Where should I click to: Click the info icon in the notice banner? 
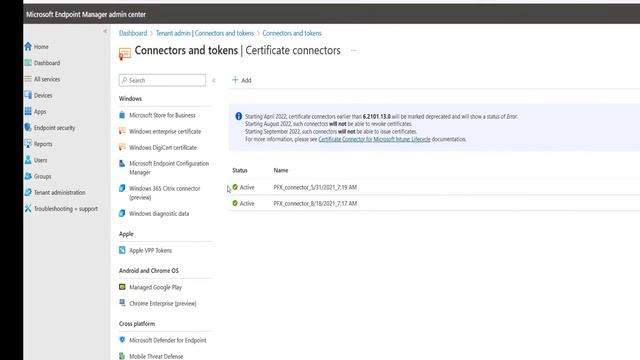tap(239, 116)
